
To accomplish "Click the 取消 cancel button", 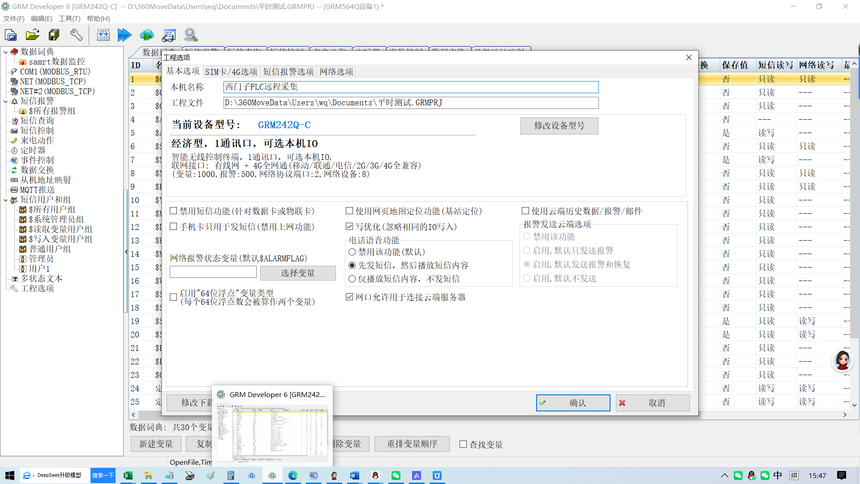I will point(652,403).
